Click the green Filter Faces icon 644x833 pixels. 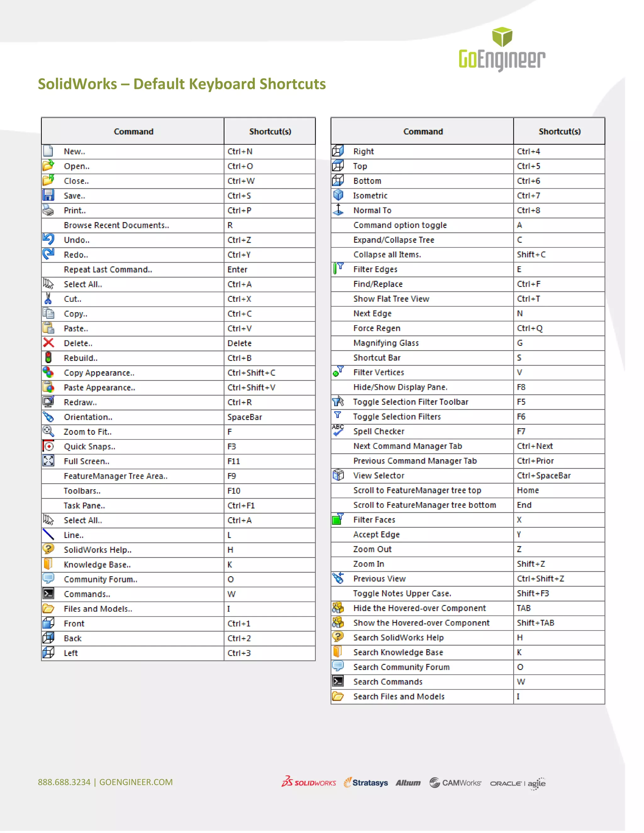coord(338,519)
